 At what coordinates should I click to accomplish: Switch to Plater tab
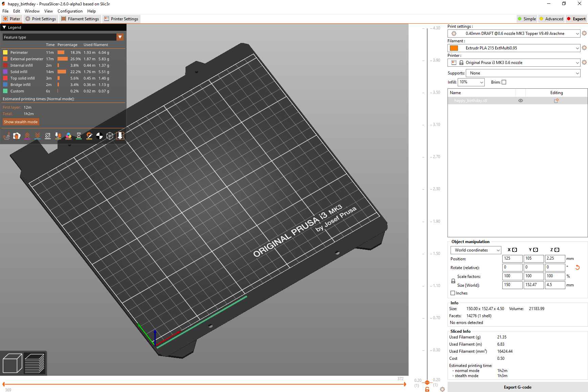[12, 19]
